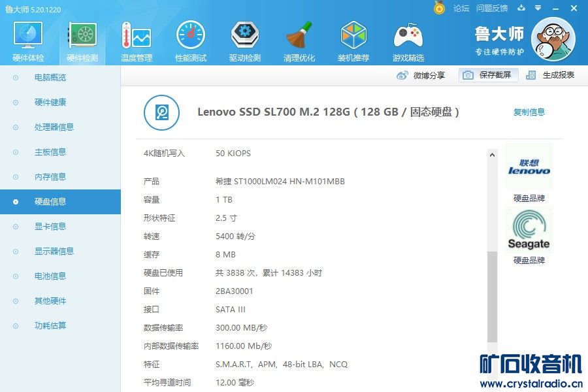588x392 pixels.
Task: Click the hard disk icon beside Lenovo SSD
Action: [161, 112]
